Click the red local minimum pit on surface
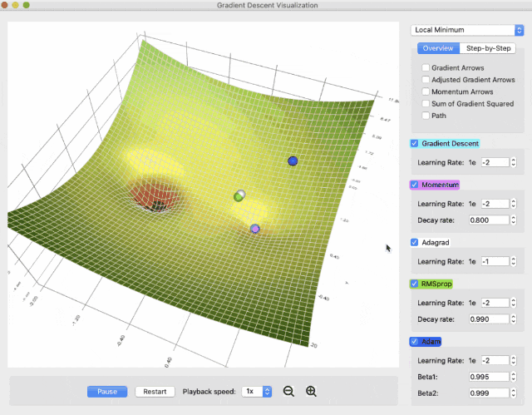 [x=155, y=196]
